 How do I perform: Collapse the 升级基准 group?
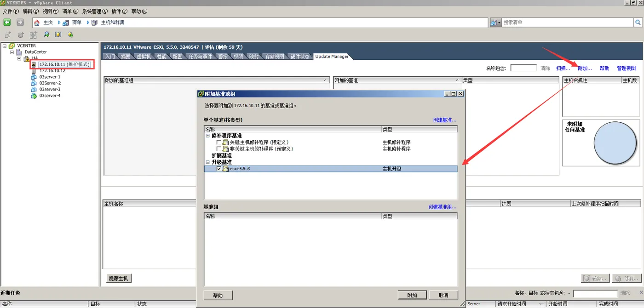pyautogui.click(x=208, y=162)
